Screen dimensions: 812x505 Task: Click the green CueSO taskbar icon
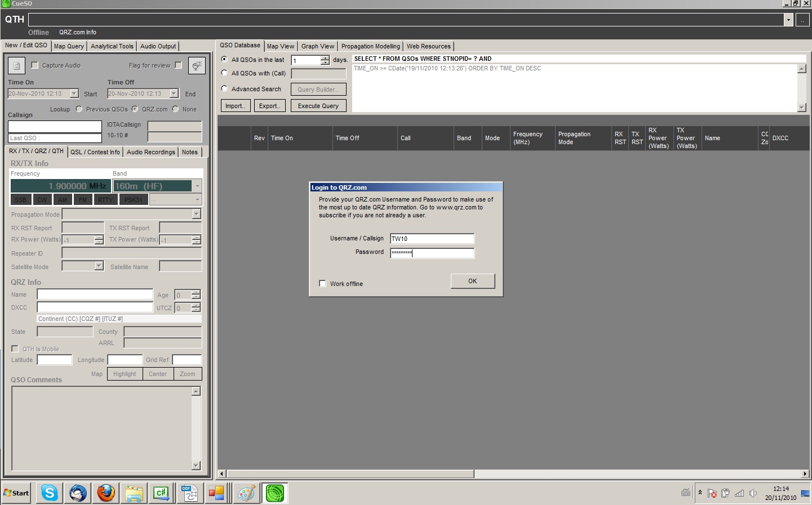[x=275, y=493]
